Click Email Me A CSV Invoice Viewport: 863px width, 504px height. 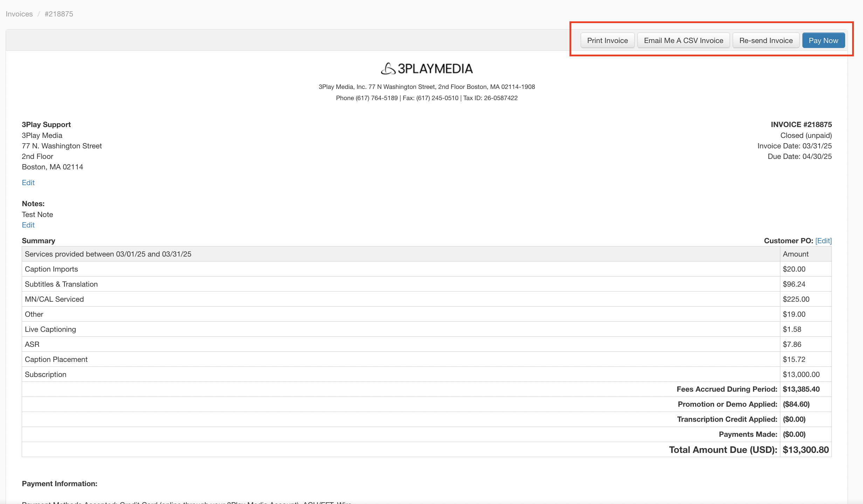[683, 41]
